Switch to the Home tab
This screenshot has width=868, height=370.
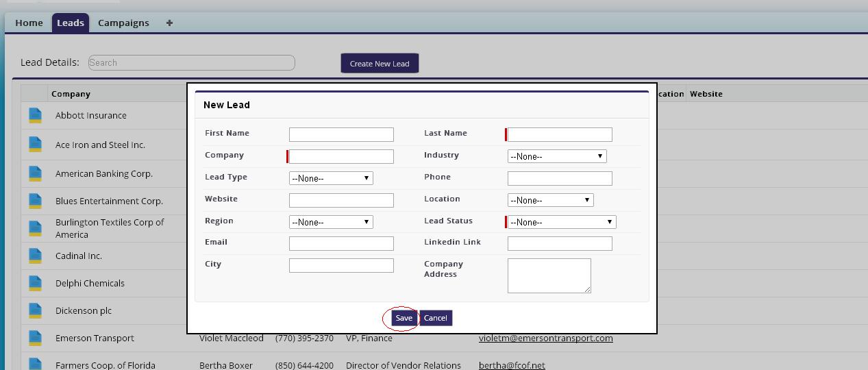pyautogui.click(x=29, y=23)
